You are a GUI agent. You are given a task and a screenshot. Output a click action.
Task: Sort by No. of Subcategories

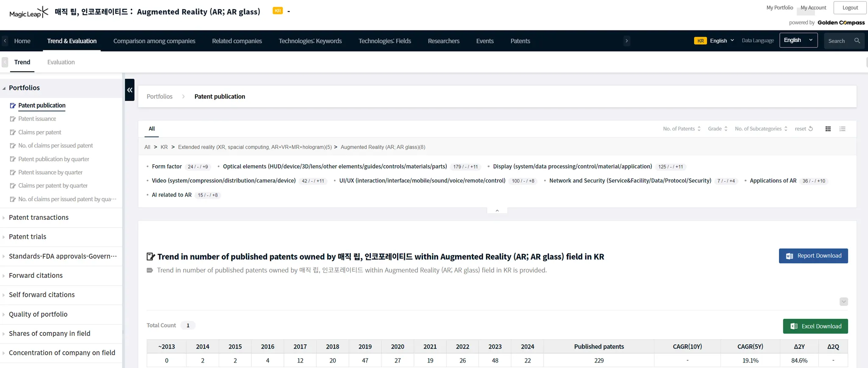pyautogui.click(x=761, y=129)
